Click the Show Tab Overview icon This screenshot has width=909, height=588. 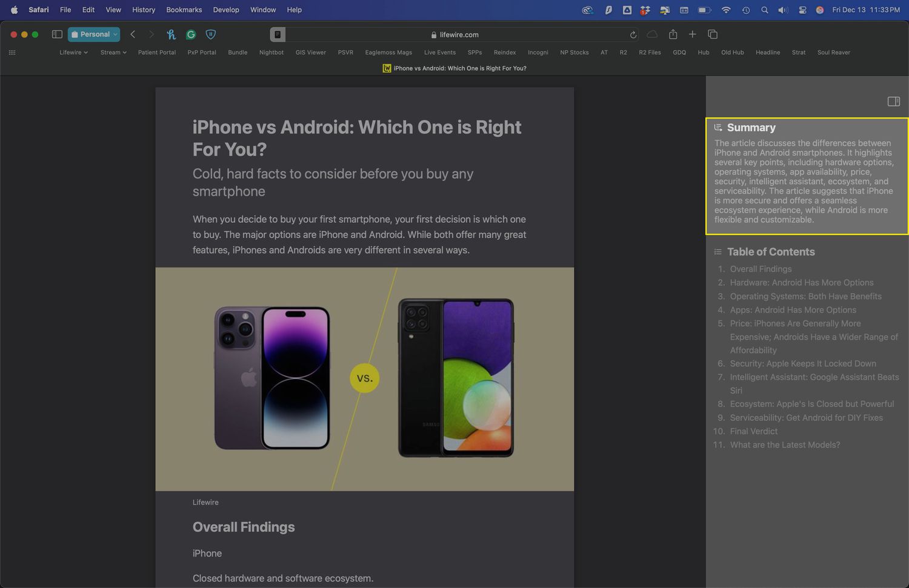click(713, 35)
